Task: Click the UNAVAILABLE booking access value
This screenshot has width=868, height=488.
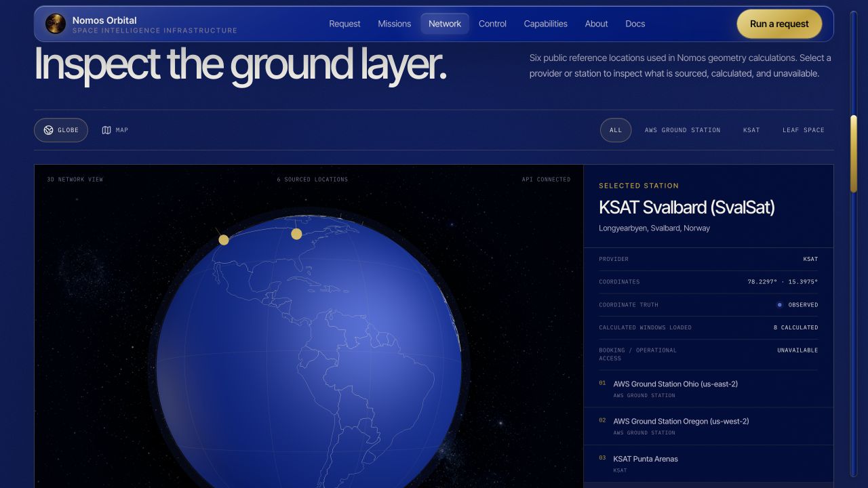Action: coord(797,350)
